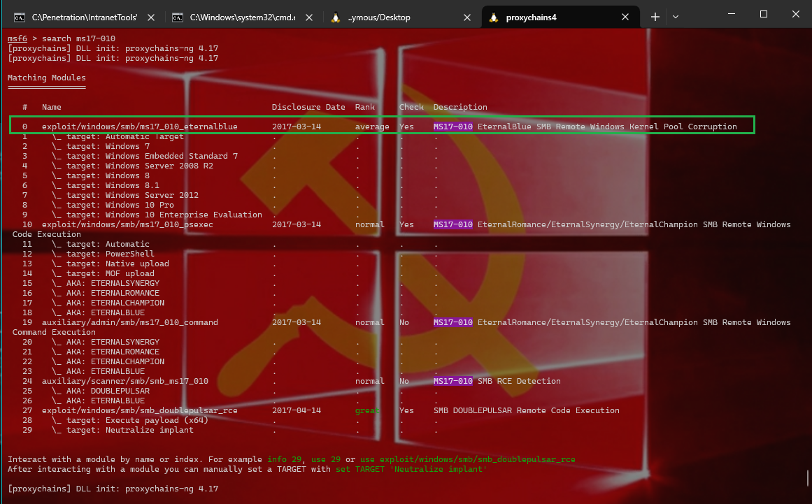Click the 'Command Execution' wrapped line

tap(54, 331)
